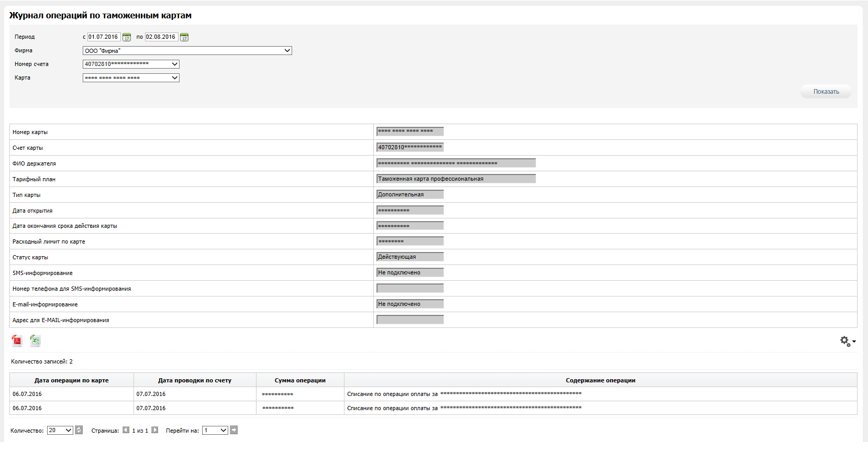Select the ФИО держателя value field
Screen dimensions: 868x451
(456, 163)
